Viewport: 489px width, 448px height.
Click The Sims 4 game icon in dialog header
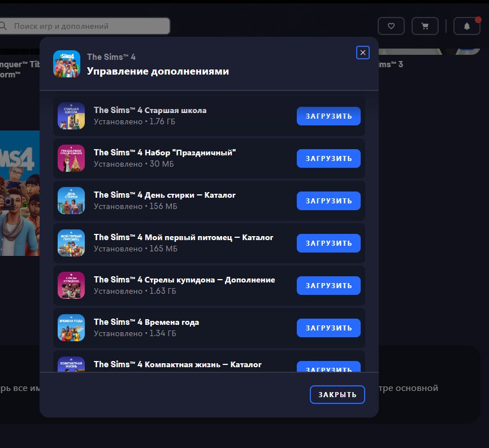pyautogui.click(x=67, y=64)
